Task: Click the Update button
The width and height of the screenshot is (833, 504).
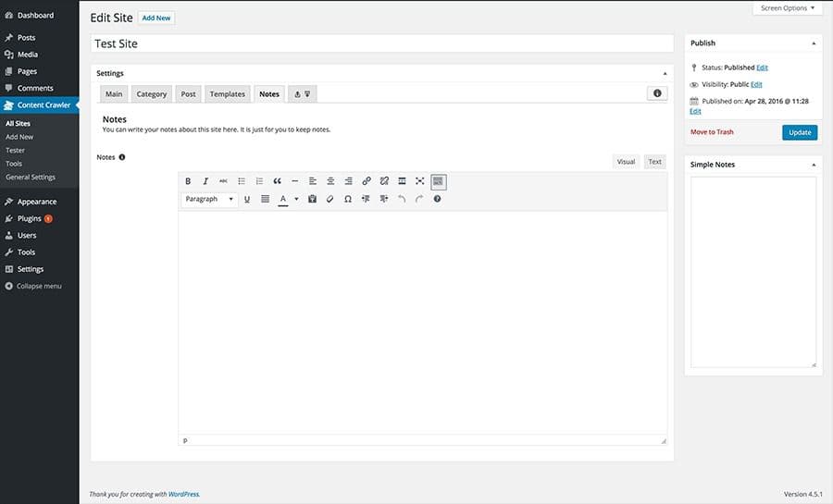Action: pyautogui.click(x=800, y=132)
